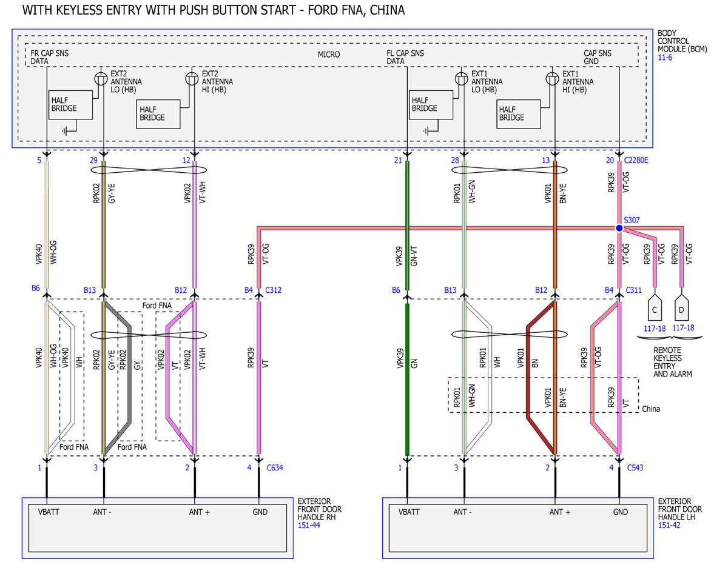This screenshot has width=728, height=562.
Task: Click the 'China' label by the dashed box
Action: coord(651,409)
